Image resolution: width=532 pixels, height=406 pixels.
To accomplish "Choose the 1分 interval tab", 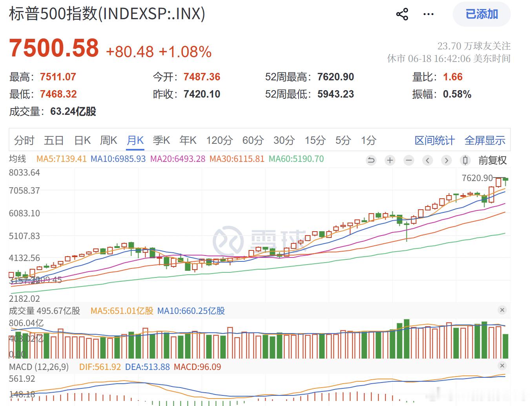I will coord(369,140).
